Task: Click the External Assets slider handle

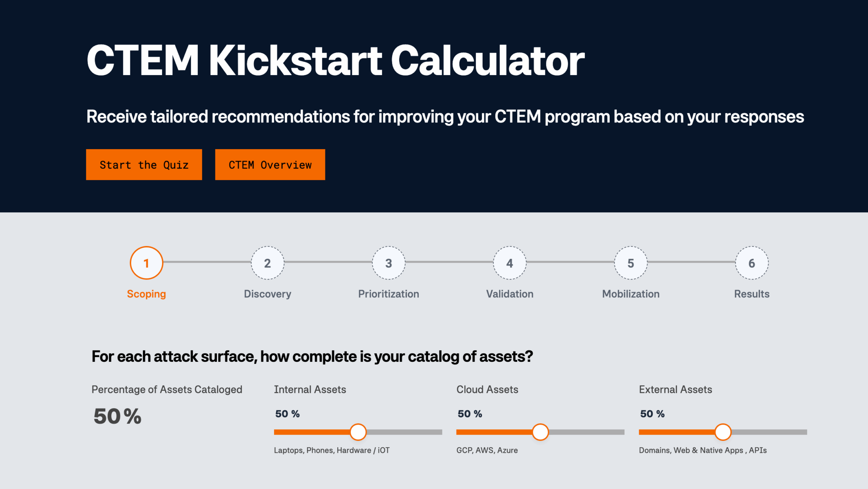Action: pos(723,432)
